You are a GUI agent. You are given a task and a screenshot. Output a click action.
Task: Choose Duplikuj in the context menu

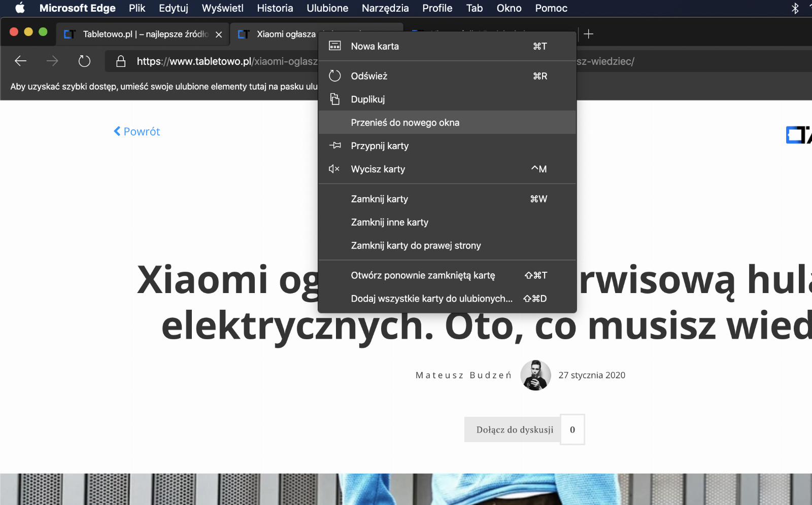[447, 99]
